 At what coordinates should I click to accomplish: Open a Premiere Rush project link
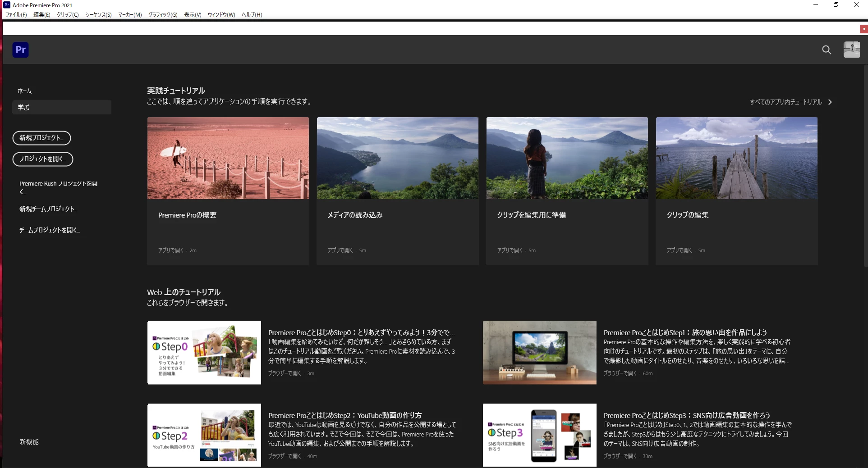[x=58, y=187]
